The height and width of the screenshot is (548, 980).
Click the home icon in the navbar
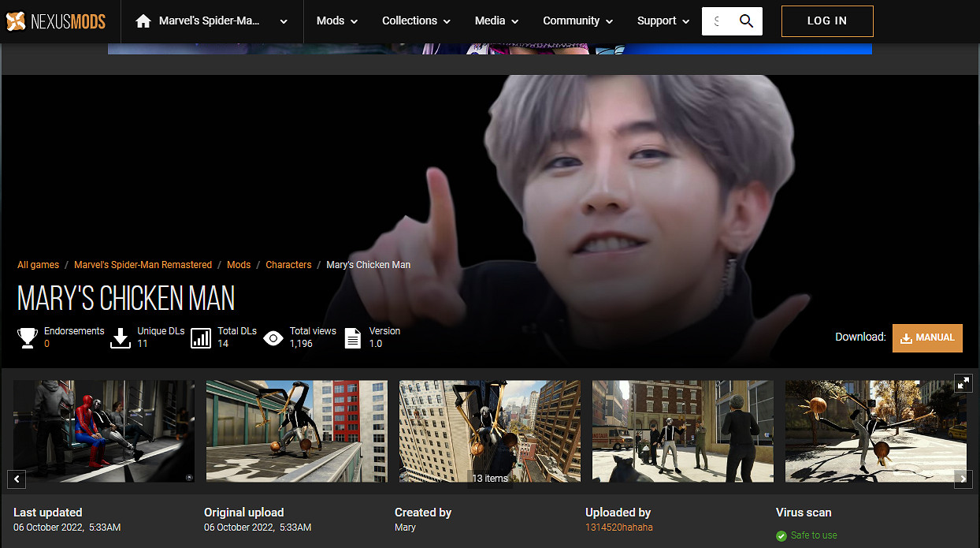(143, 21)
